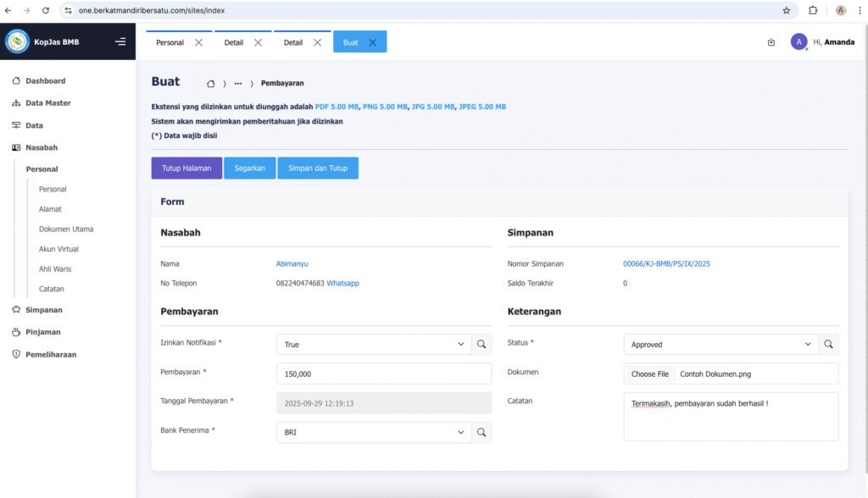This screenshot has height=498, width=868.
Task: Open Simpanan in the sidebar menu
Action: pyautogui.click(x=43, y=310)
